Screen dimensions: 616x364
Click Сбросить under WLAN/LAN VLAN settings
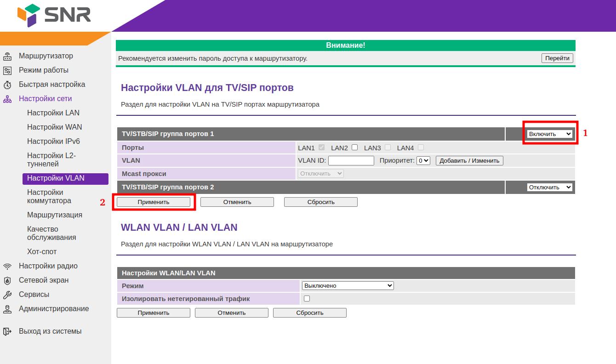point(310,313)
